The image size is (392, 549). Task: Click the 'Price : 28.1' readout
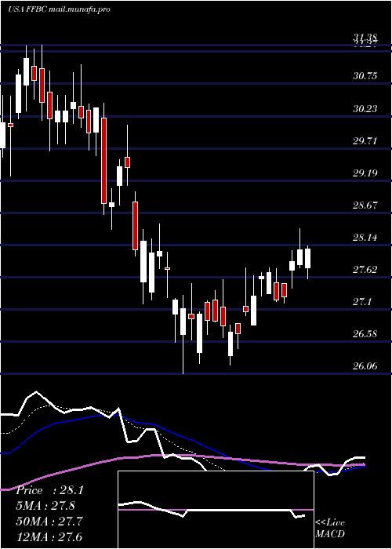49,490
